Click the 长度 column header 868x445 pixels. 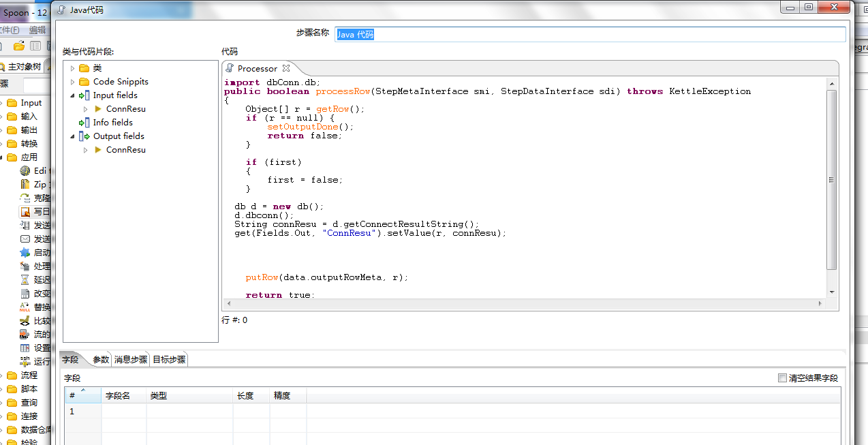pos(251,395)
